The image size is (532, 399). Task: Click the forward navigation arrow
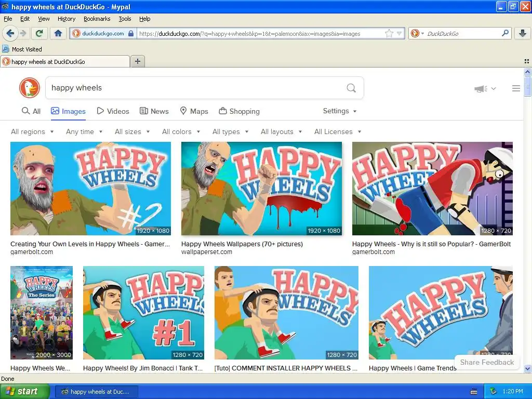pos(23,33)
